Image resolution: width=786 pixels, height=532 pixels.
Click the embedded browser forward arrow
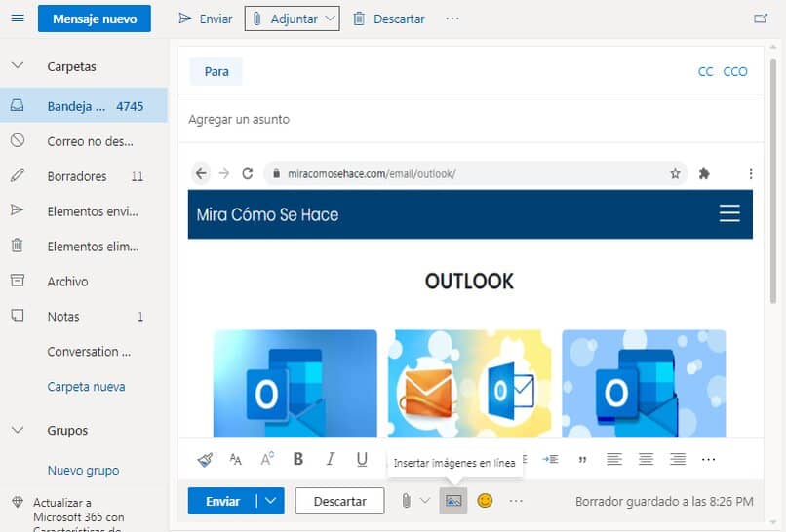(224, 173)
